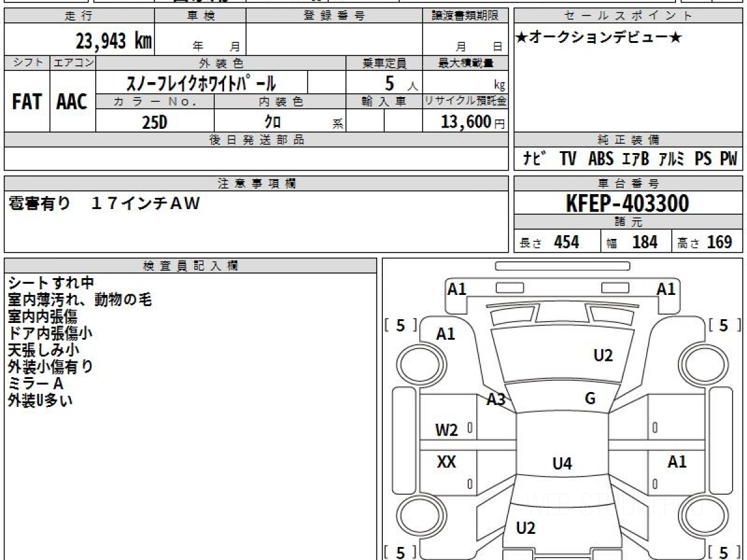Image resolution: width=747 pixels, height=560 pixels.
Task: Click the 輸入車 label
Action: click(384, 102)
